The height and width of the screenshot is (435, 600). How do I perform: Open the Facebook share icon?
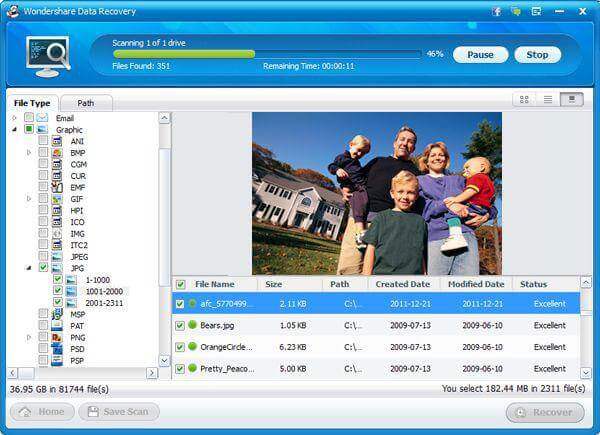click(497, 11)
